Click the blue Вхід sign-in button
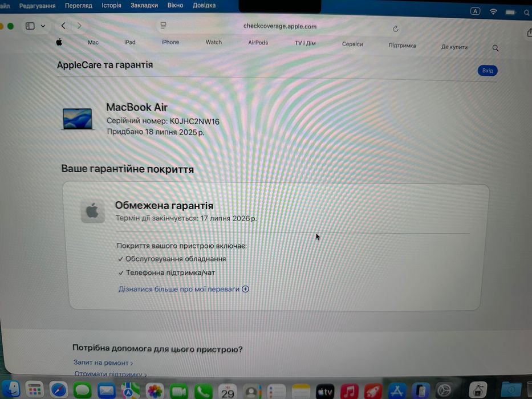The height and width of the screenshot is (399, 532). pyautogui.click(x=487, y=71)
